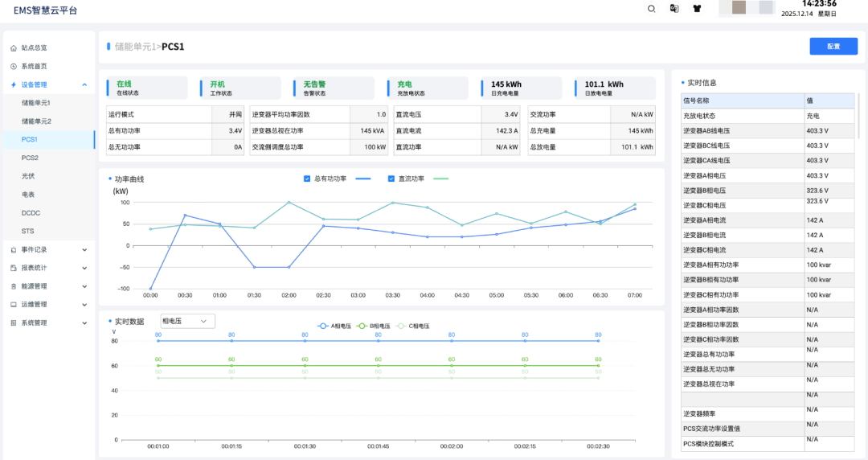Click the 运维管理 monitor icon

(x=14, y=305)
